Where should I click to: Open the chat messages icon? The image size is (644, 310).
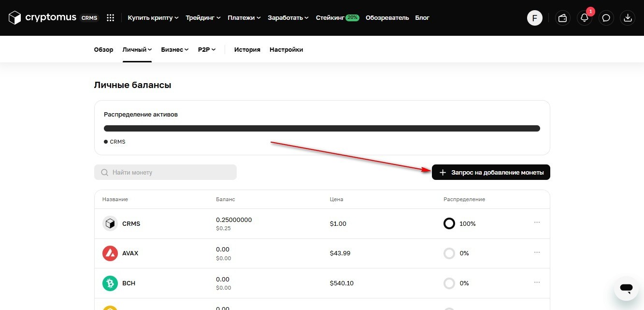pos(606,18)
